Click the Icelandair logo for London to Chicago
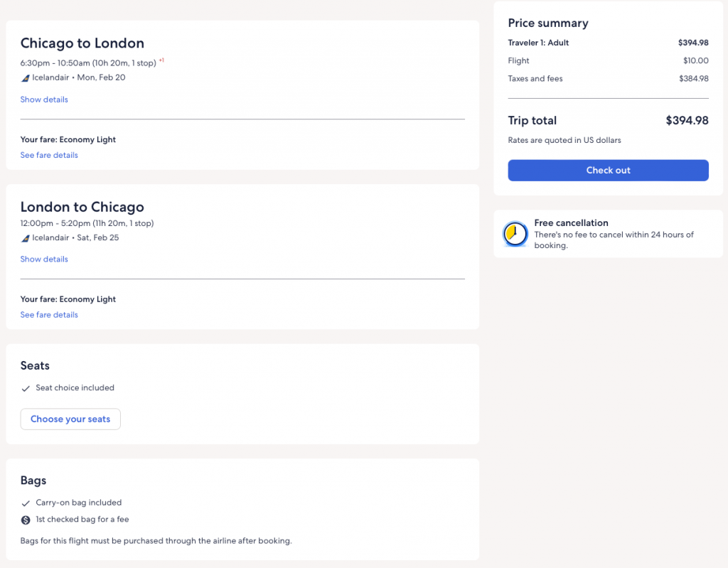The image size is (728, 568). point(26,238)
